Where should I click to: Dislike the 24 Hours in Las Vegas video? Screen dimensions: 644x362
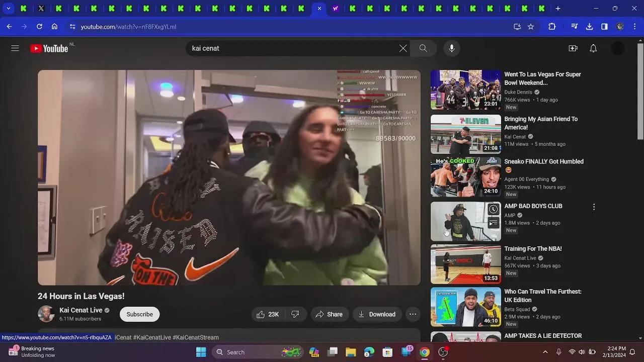pos(295,314)
